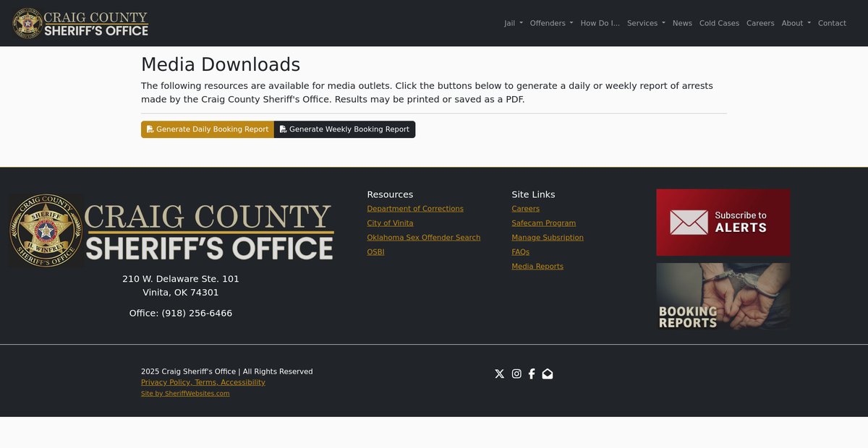Viewport: 868px width, 448px height.
Task: Open the City of Vinita link
Action: click(x=390, y=223)
